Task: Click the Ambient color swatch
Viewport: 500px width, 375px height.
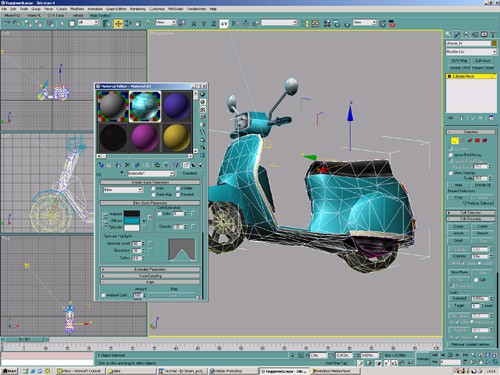Action: coord(132,214)
